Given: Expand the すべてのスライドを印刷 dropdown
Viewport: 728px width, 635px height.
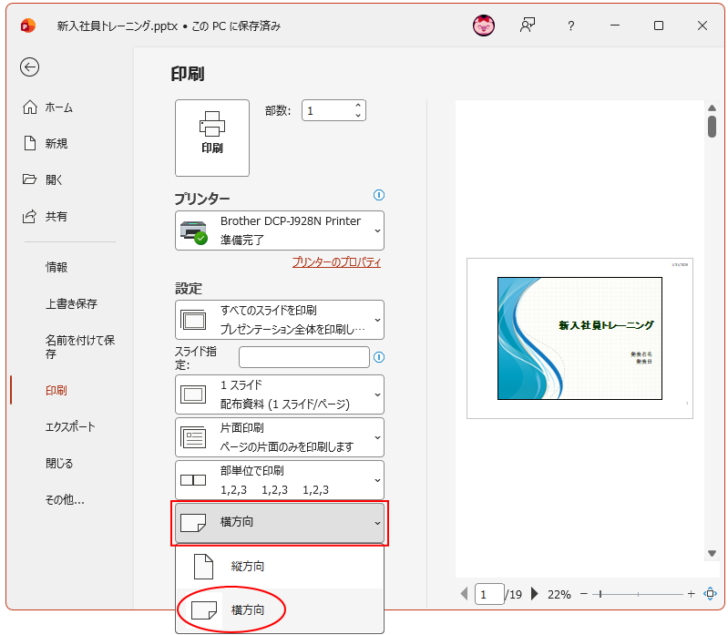Looking at the screenshot, I should pyautogui.click(x=280, y=320).
